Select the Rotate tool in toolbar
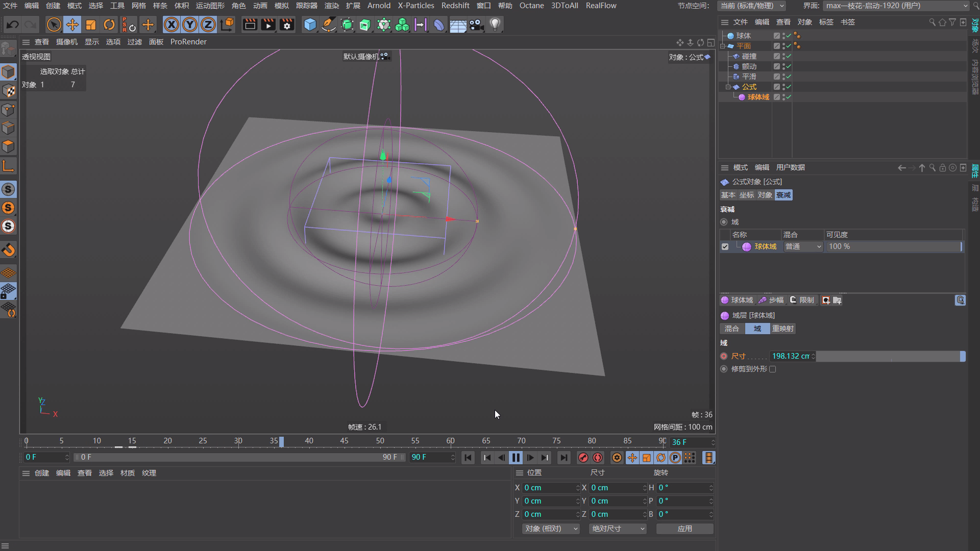 [109, 24]
